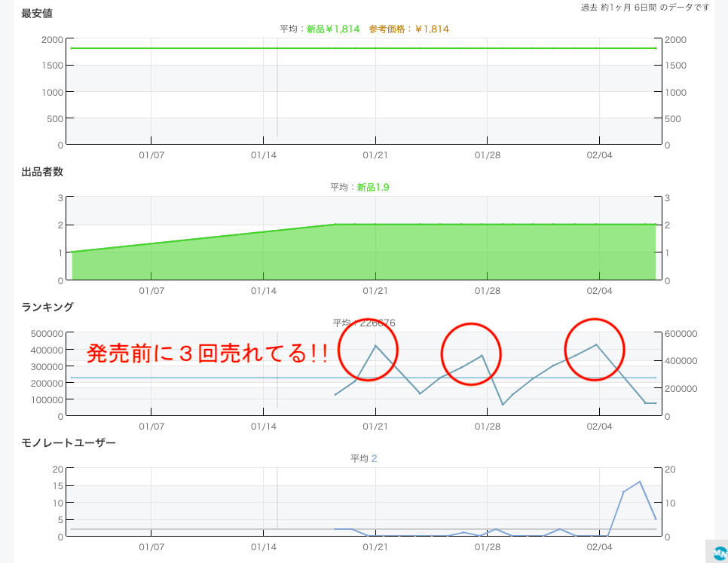Viewport: 728px width, 563px height.
Task: Click the data period note at top right
Action: click(x=645, y=7)
